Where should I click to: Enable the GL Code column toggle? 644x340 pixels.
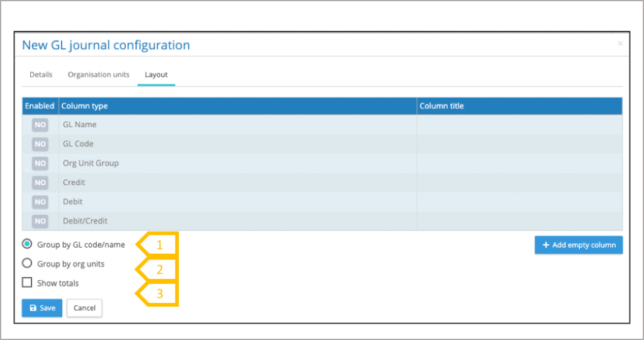[40, 144]
